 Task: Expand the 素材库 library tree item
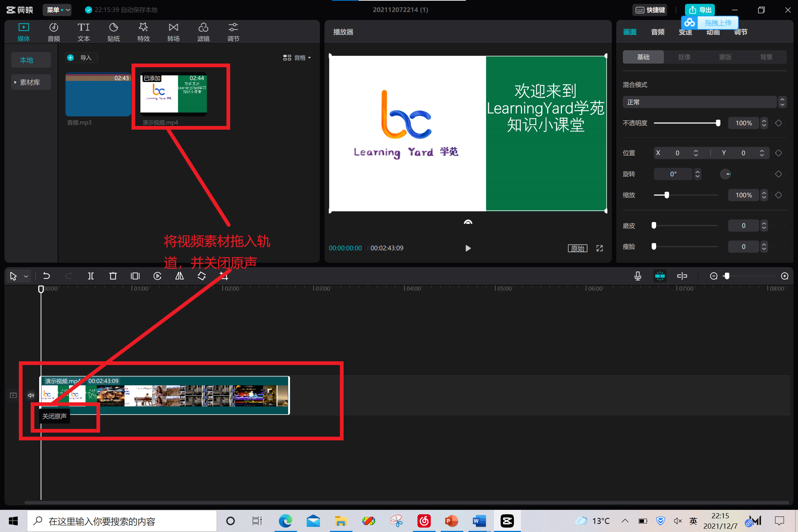tap(30, 82)
